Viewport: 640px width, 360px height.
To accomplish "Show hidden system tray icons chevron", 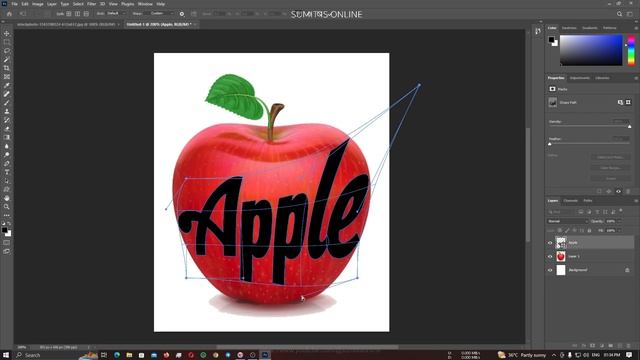I will (554, 355).
